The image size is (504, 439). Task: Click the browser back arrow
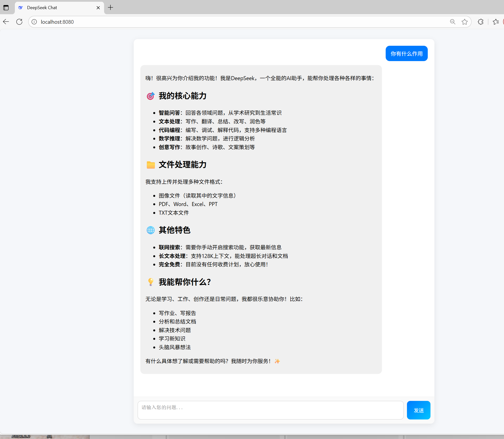6,22
